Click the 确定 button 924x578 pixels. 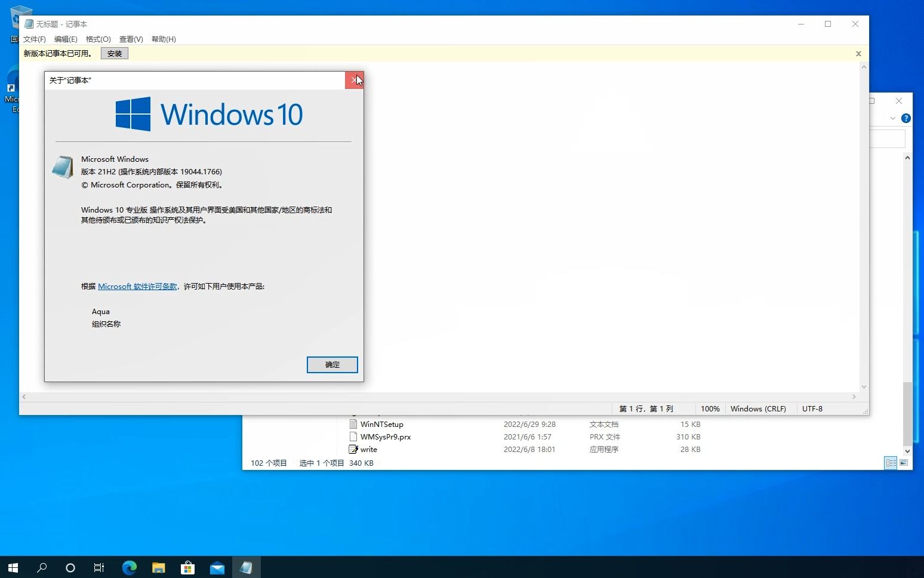coord(332,365)
